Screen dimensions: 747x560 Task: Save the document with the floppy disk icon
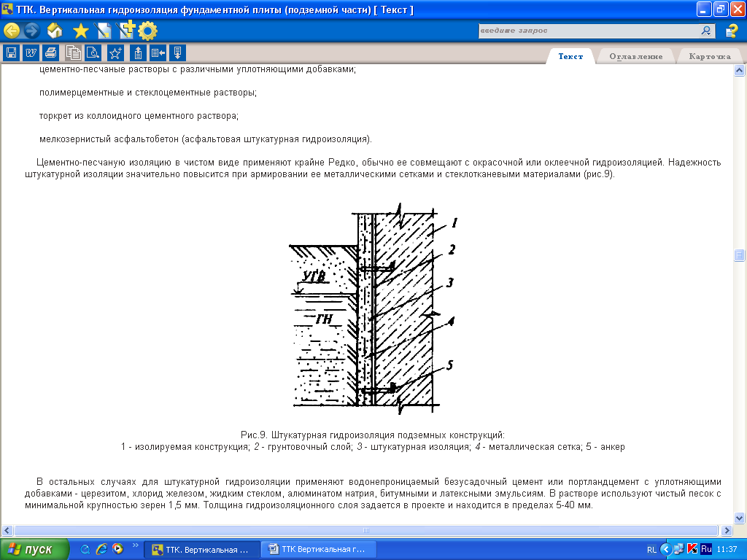[x=11, y=52]
